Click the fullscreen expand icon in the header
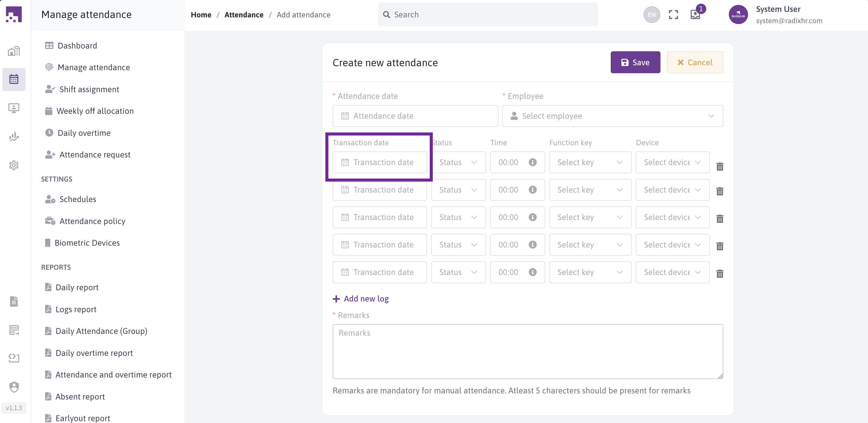 (674, 14)
